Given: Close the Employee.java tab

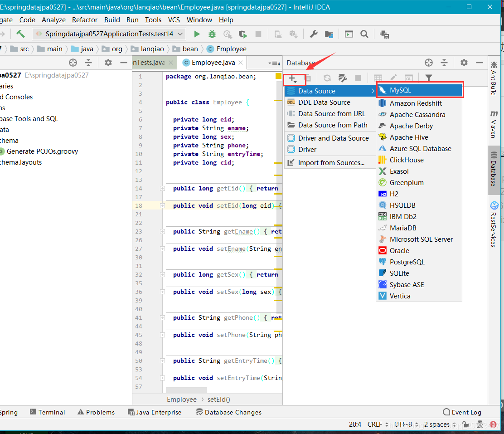Looking at the screenshot, I should click(241, 63).
